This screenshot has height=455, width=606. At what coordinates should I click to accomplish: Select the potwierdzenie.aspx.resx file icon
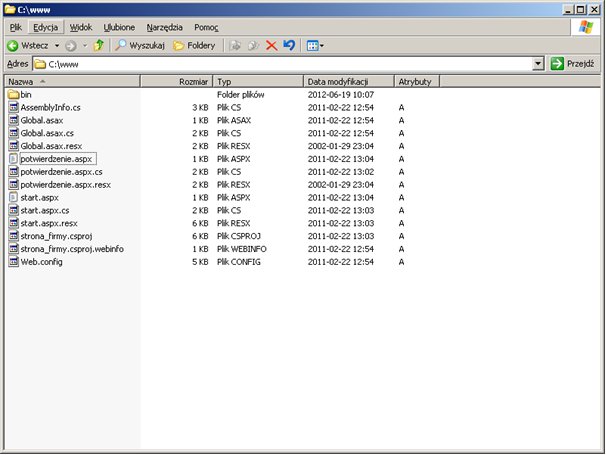pyautogui.click(x=14, y=184)
